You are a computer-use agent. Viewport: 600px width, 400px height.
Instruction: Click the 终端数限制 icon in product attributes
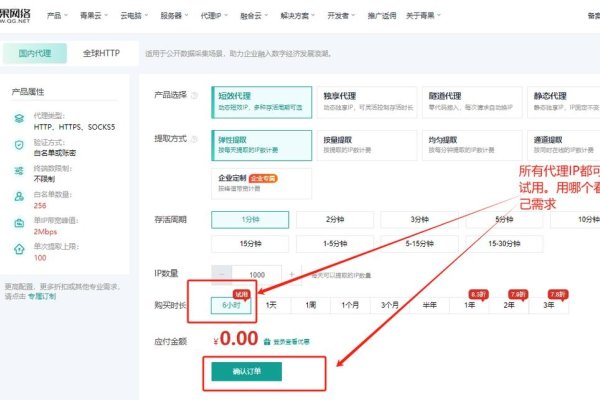[19, 171]
